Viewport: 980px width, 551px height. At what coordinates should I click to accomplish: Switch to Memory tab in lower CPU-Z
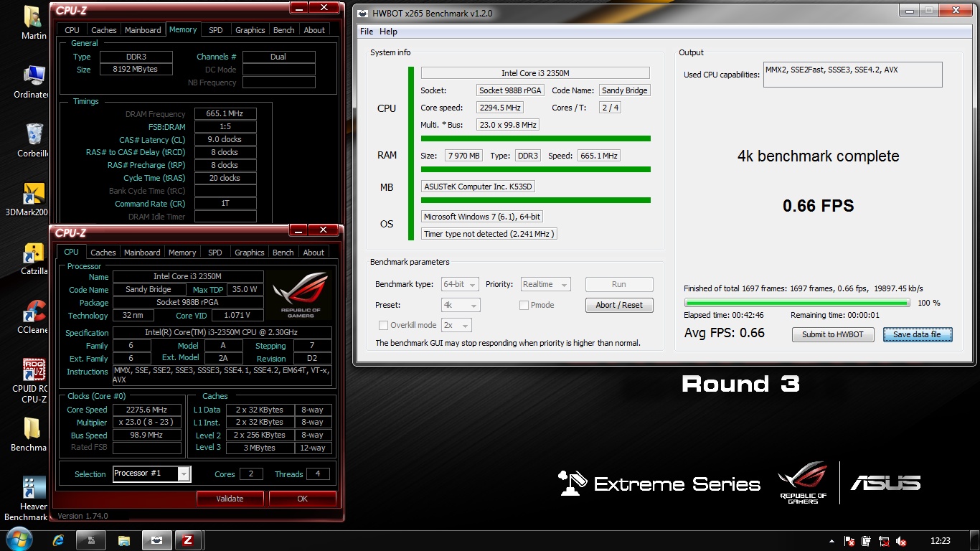[182, 253]
